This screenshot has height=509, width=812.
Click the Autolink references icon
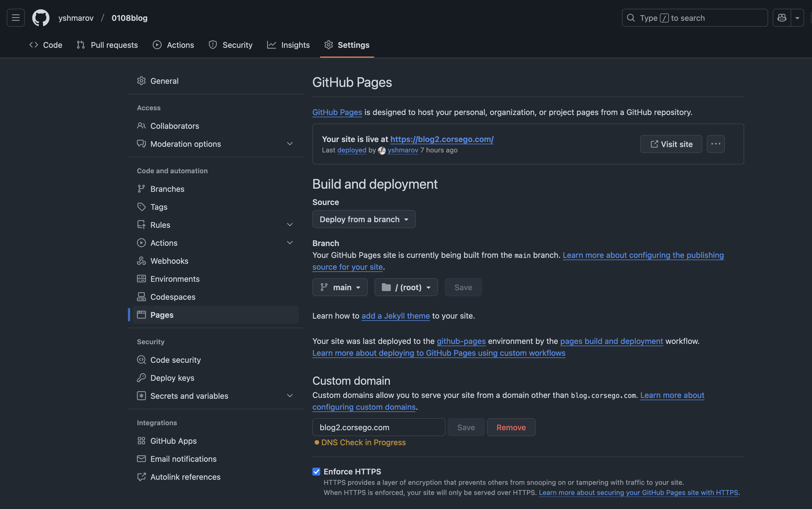[141, 477]
